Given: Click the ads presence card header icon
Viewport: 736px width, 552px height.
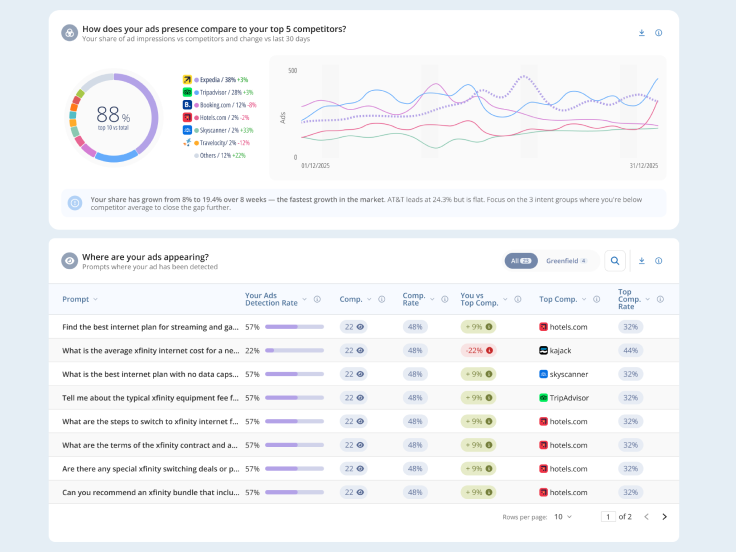Looking at the screenshot, I should (x=69, y=33).
